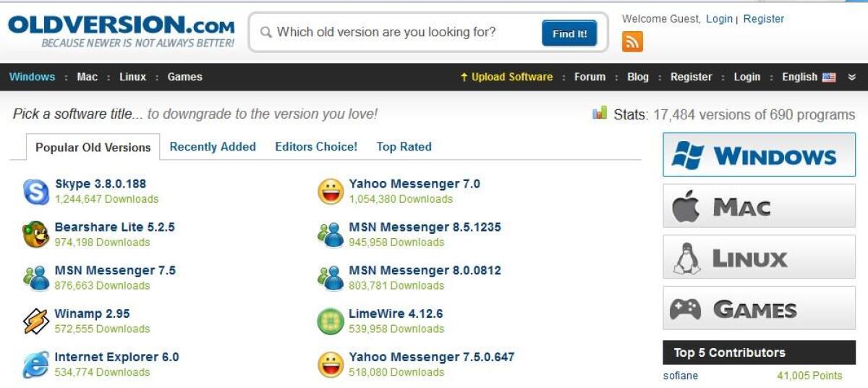Click the Winamp lightning icon
The height and width of the screenshot is (388, 868).
coord(35,321)
